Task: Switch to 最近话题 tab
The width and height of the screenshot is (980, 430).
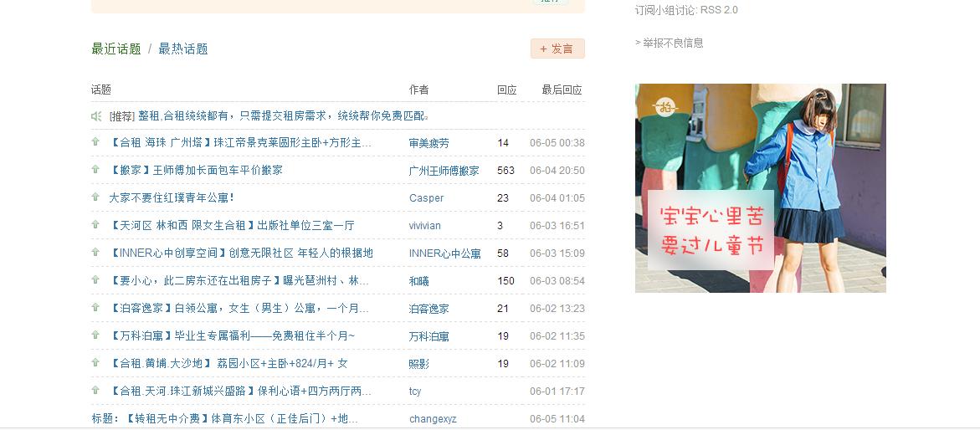Action: tap(116, 49)
